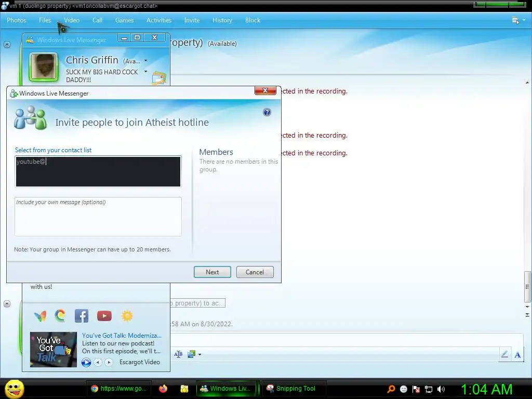This screenshot has height=399, width=532.
Task: Click the Windows Live Messenger invite dialog icon
Action: point(14,94)
